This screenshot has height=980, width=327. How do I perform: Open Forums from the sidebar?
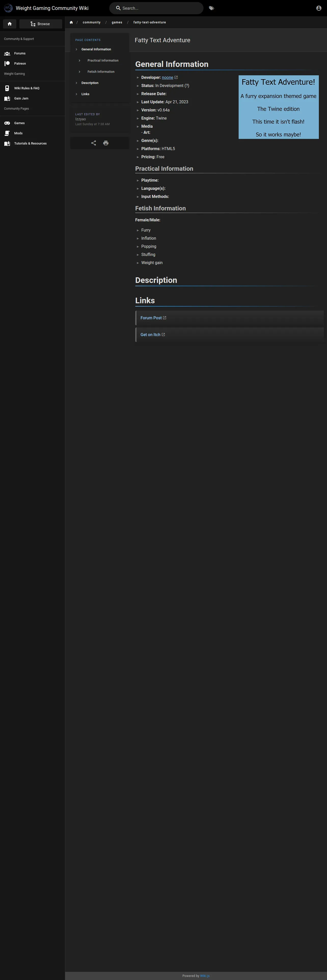[32, 54]
